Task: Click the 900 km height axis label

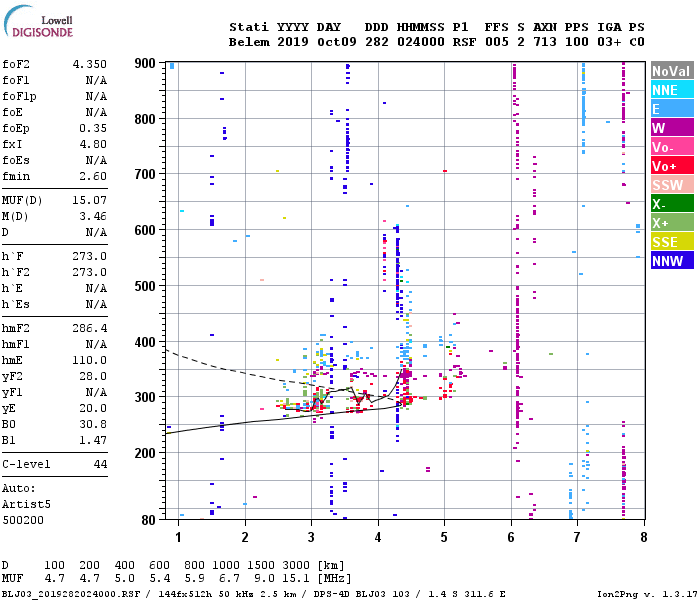Action: 145,63
